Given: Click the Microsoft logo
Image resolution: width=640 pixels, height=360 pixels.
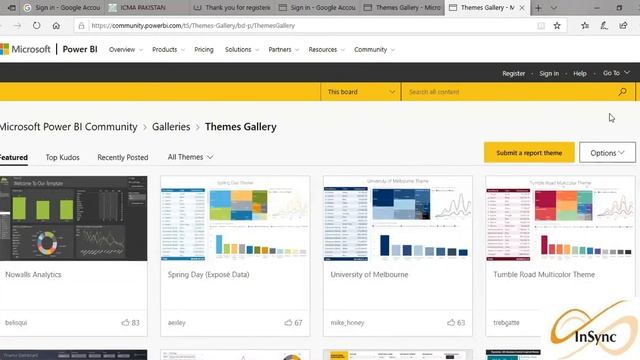Looking at the screenshot, I should click(x=25, y=49).
